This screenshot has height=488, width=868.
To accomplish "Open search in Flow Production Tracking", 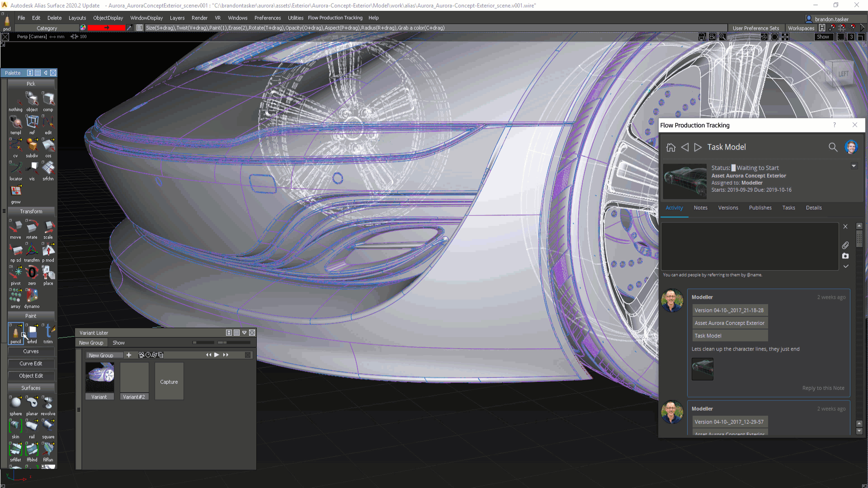I will [x=833, y=147].
